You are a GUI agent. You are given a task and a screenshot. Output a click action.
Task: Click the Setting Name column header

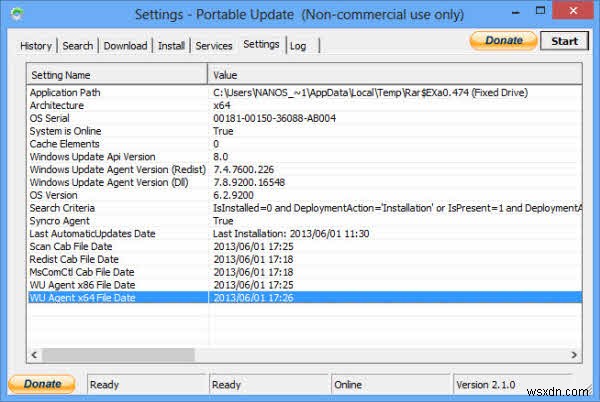(x=117, y=75)
